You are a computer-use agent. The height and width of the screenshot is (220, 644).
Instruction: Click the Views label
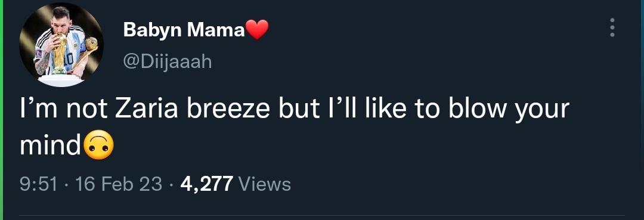click(x=265, y=184)
